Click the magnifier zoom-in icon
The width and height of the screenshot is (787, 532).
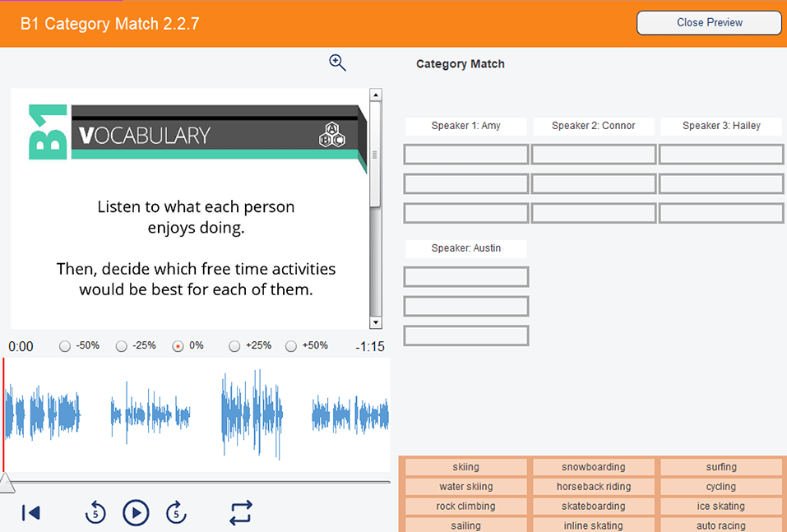coord(337,63)
